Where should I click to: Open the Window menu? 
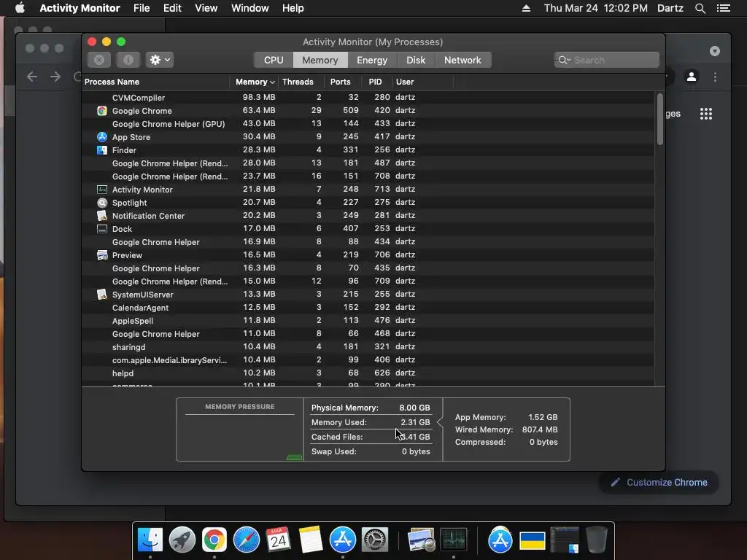tap(249, 8)
